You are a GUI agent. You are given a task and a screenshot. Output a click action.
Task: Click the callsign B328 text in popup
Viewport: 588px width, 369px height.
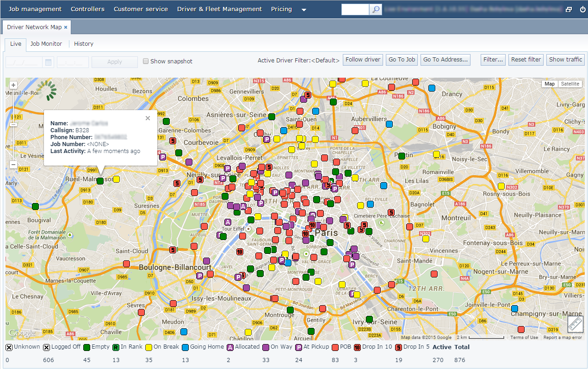(x=82, y=130)
